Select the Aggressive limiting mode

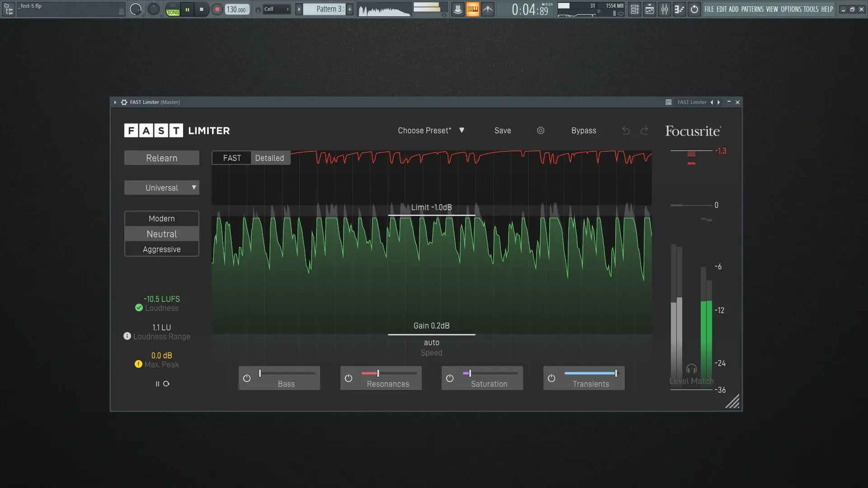click(161, 249)
